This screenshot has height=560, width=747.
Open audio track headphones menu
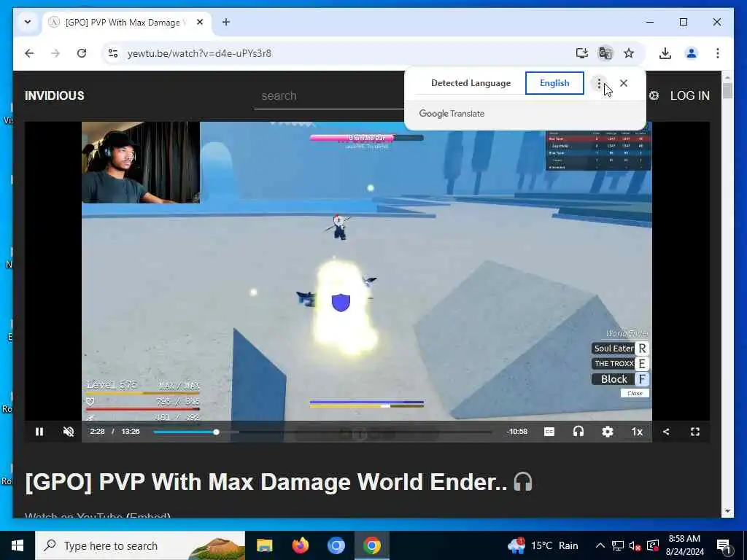click(578, 432)
